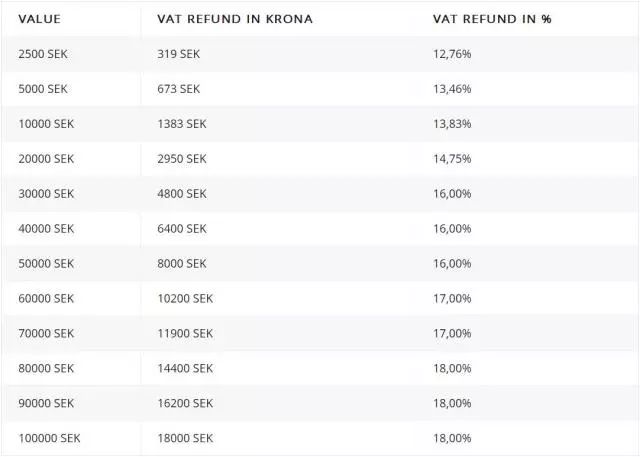The width and height of the screenshot is (640, 457).
Task: Click the VAT REFUND IN % header
Action: click(x=491, y=19)
